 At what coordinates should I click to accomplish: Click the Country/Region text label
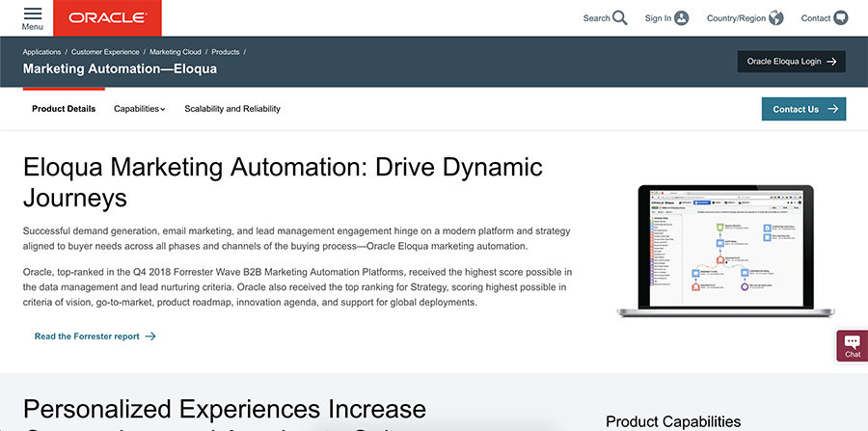pyautogui.click(x=736, y=18)
